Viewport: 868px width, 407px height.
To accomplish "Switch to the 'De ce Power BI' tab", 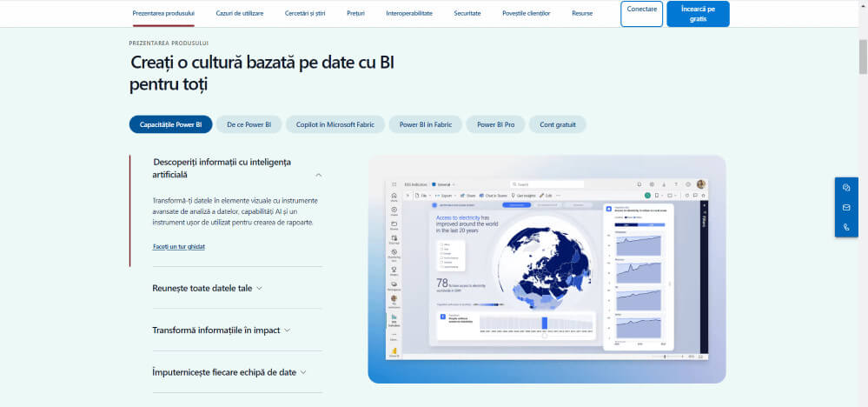I will pos(249,124).
